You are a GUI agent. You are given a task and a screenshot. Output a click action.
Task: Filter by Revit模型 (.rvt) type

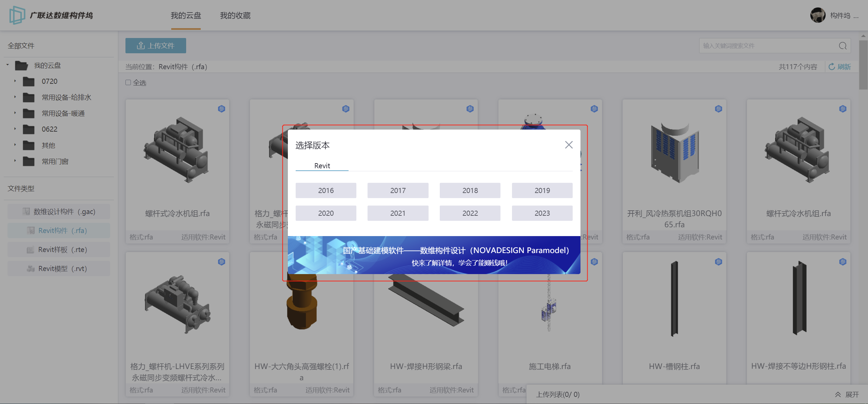[59, 269]
